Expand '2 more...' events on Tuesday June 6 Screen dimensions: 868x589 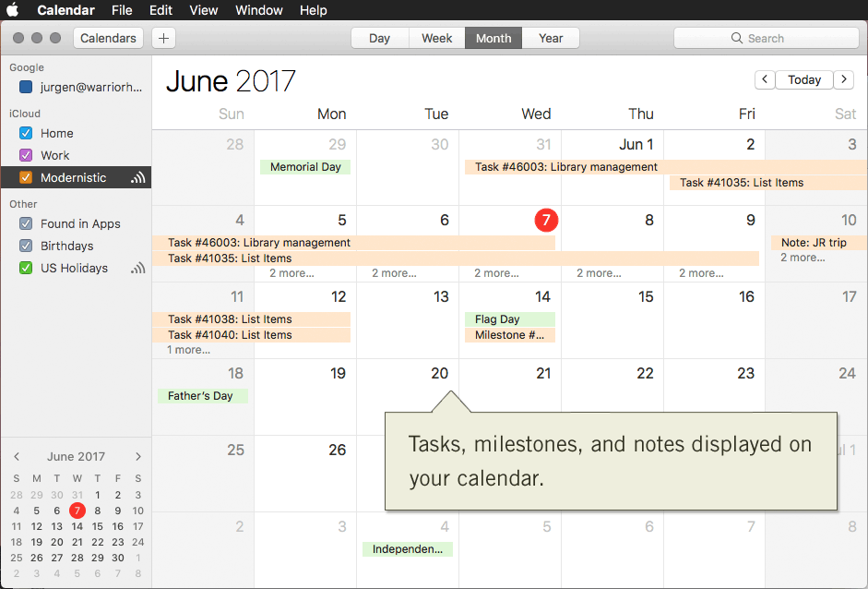394,273
